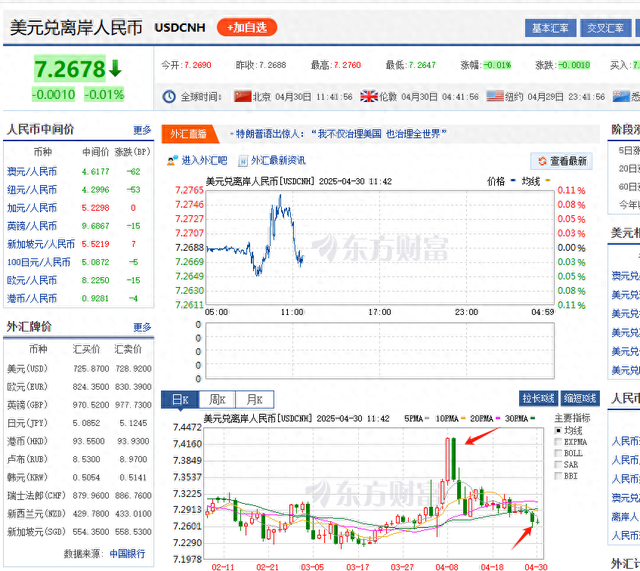Click the 昨收 7.2688 value
The width and height of the screenshot is (640, 571).
pyautogui.click(x=273, y=65)
